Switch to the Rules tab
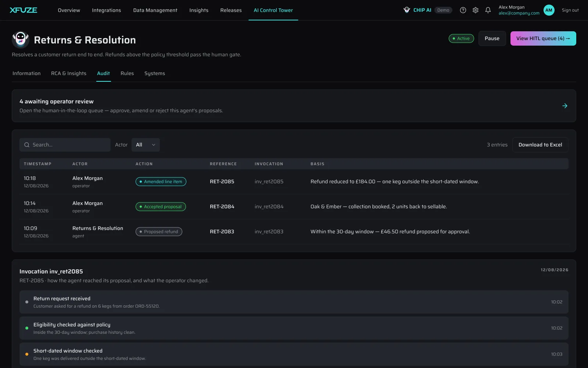The width and height of the screenshot is (588, 368). (127, 74)
